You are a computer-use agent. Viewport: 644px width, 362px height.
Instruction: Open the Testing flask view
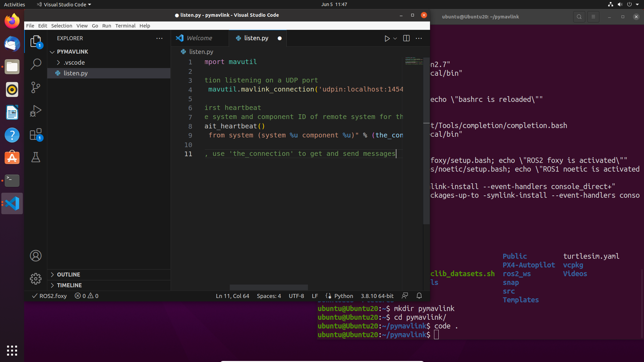pyautogui.click(x=36, y=157)
